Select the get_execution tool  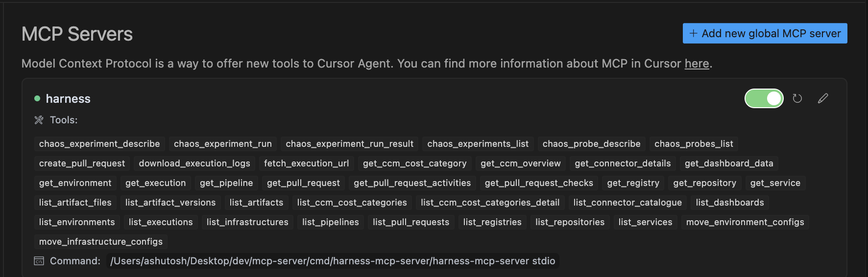click(156, 183)
